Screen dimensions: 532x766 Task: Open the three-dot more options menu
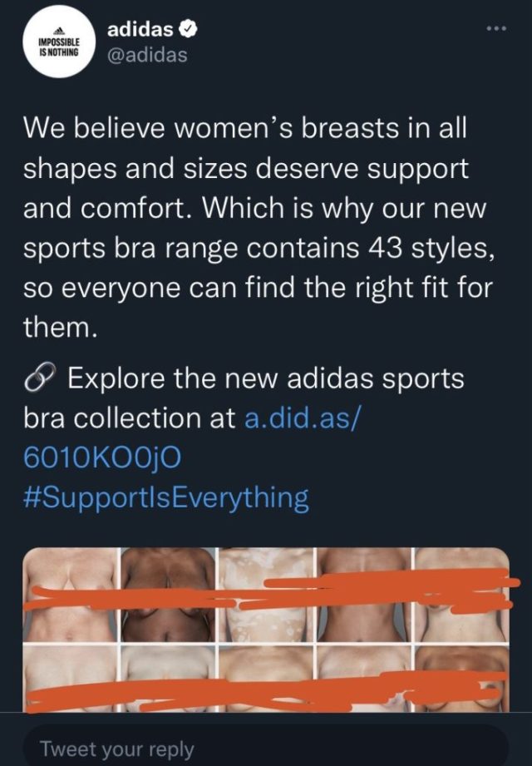pos(497,29)
